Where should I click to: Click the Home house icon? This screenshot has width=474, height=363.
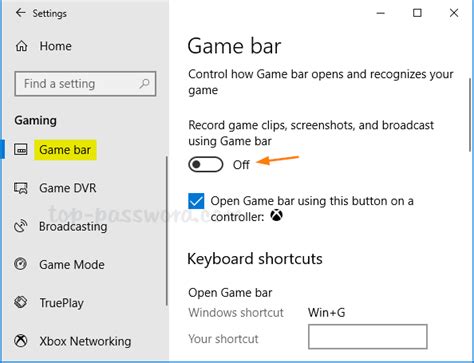(x=22, y=46)
